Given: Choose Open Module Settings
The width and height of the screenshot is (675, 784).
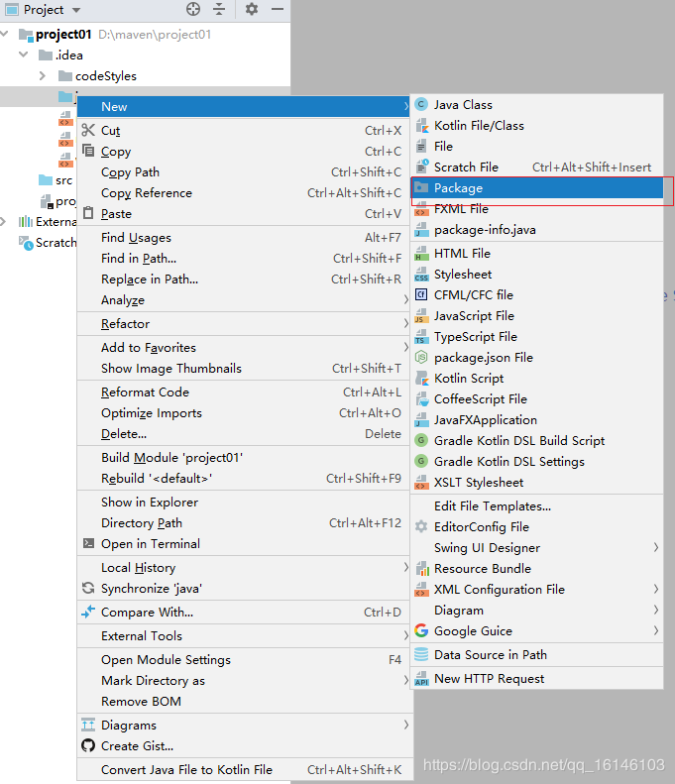Looking at the screenshot, I should [244, 660].
